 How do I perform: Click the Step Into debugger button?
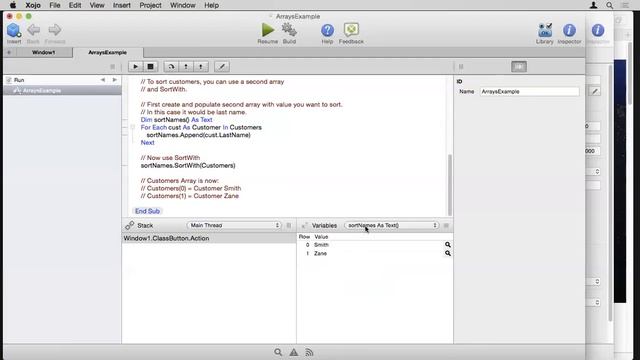pyautogui.click(x=186, y=67)
